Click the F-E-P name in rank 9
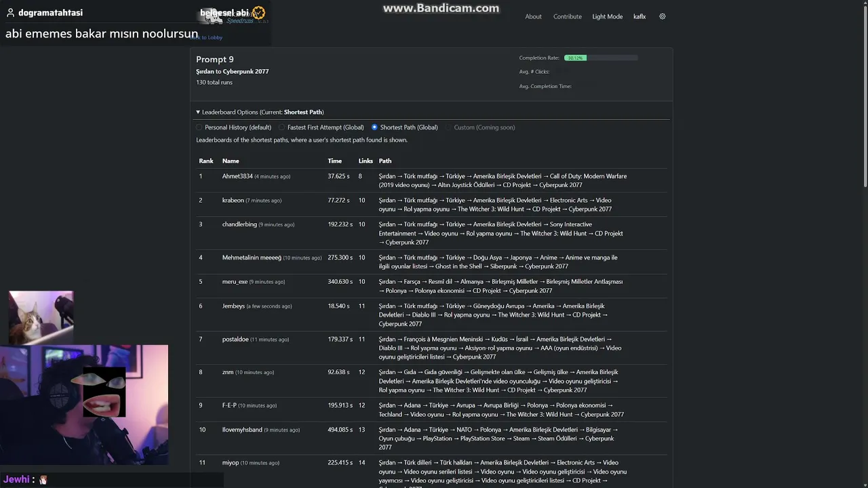Screen dimensions: 868x488 (229, 405)
